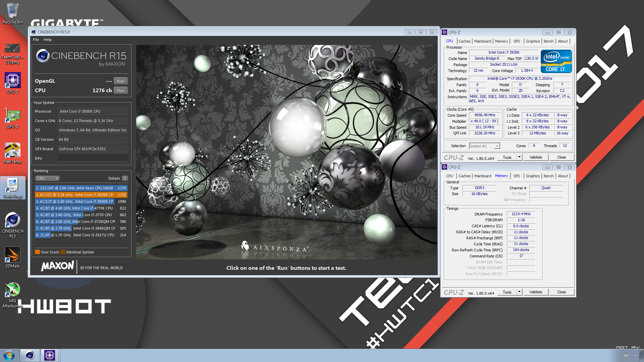Open the ranking CPU dropdown
644x362 pixels.
47,178
